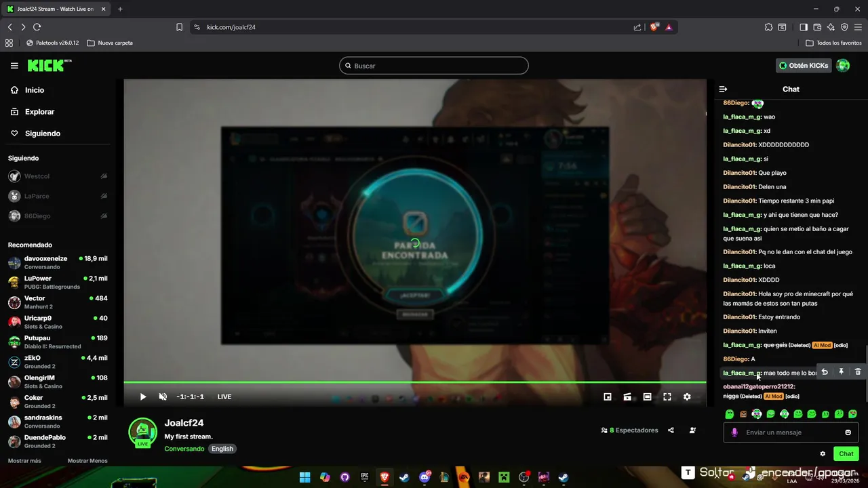Viewport: 868px width, 488px height.
Task: Toggle theater mode in player
Action: coord(648,396)
